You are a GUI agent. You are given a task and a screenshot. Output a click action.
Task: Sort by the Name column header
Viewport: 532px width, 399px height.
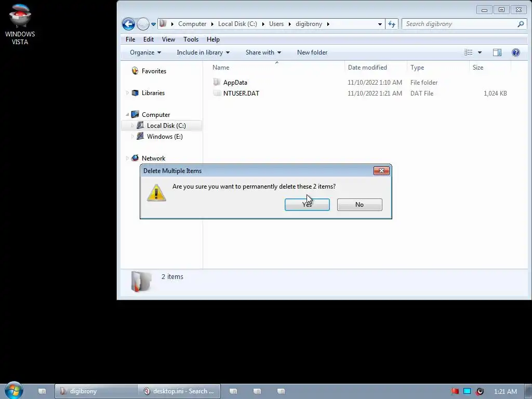click(x=276, y=68)
